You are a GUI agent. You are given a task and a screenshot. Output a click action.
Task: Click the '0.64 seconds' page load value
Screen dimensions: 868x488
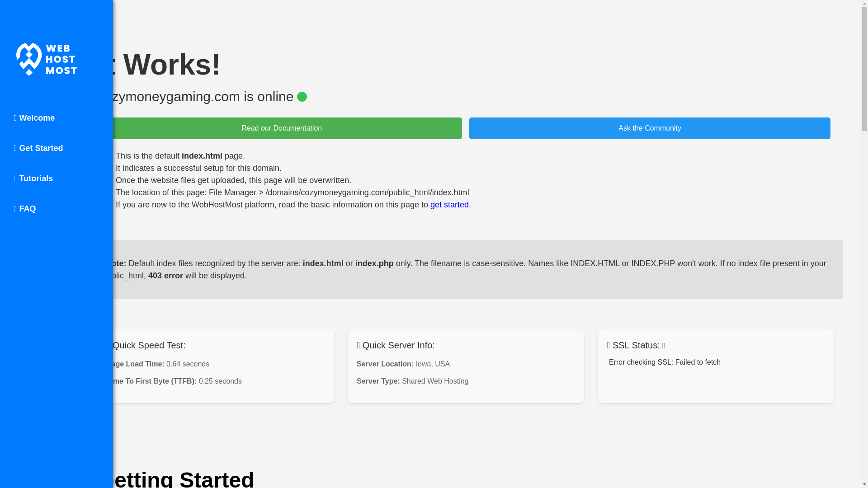pos(188,364)
